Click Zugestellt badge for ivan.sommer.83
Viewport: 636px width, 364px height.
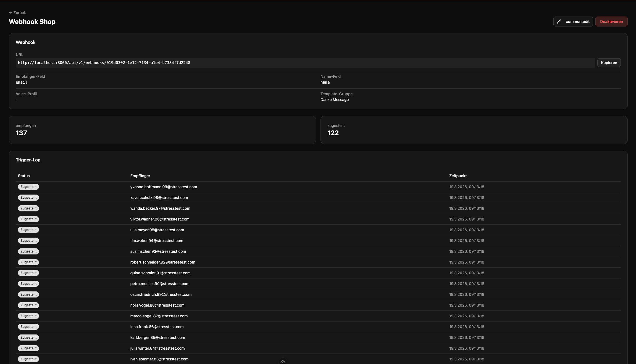click(x=28, y=359)
